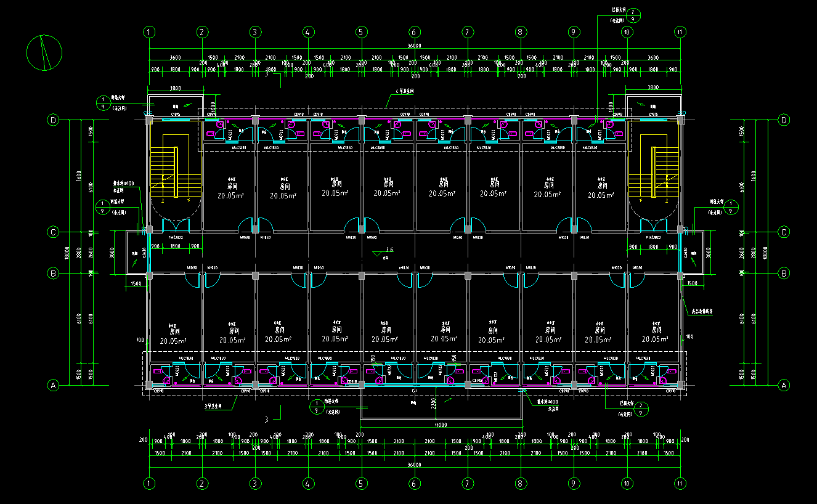Select the yellow staircase on the right
Screen dimensions: 817x504
click(x=654, y=172)
